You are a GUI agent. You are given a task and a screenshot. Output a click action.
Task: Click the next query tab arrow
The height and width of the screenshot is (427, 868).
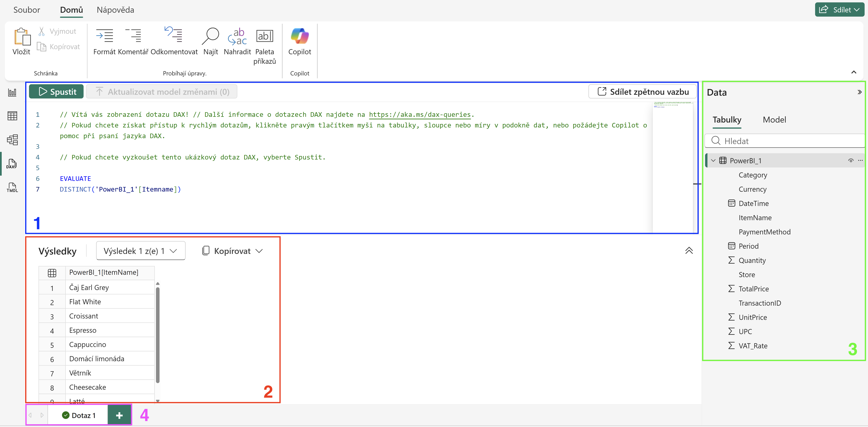coord(42,415)
